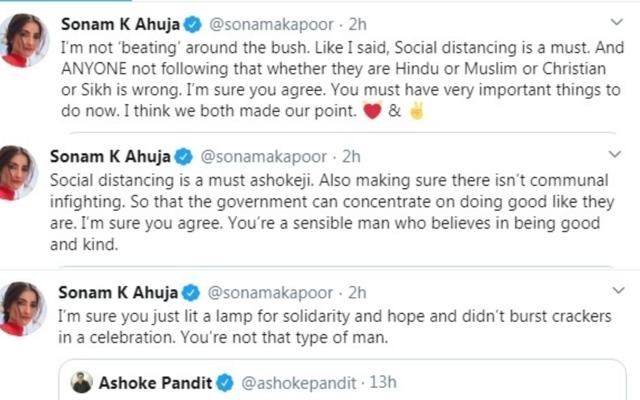The height and width of the screenshot is (400, 640).
Task: Open Sonam's avatar on the second tweet
Action: coord(18,173)
